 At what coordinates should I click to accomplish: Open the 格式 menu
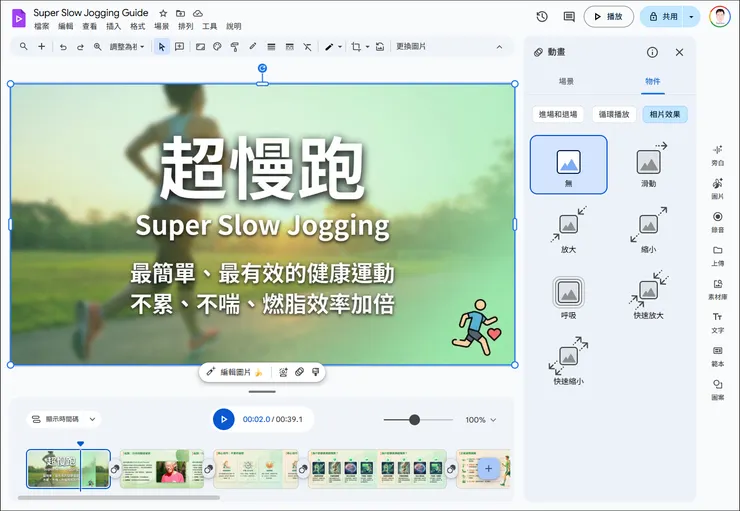click(x=137, y=26)
